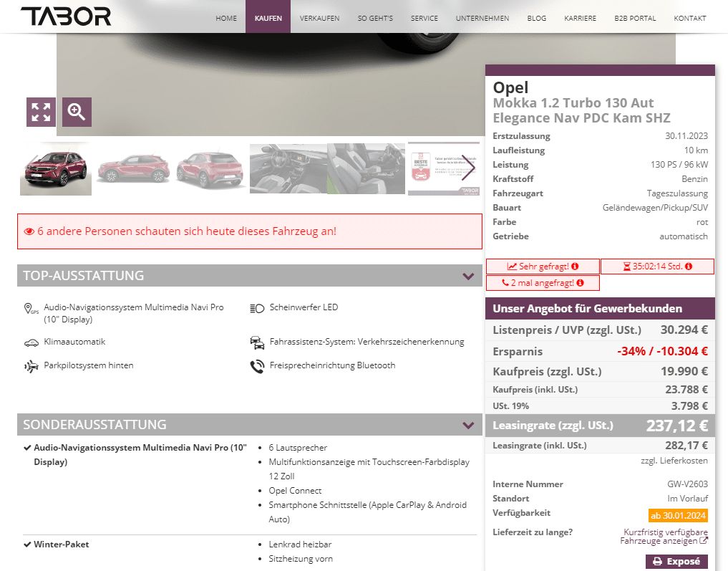This screenshot has height=571, width=728.
Task: Open the KONTAKT page
Action: coord(690,18)
